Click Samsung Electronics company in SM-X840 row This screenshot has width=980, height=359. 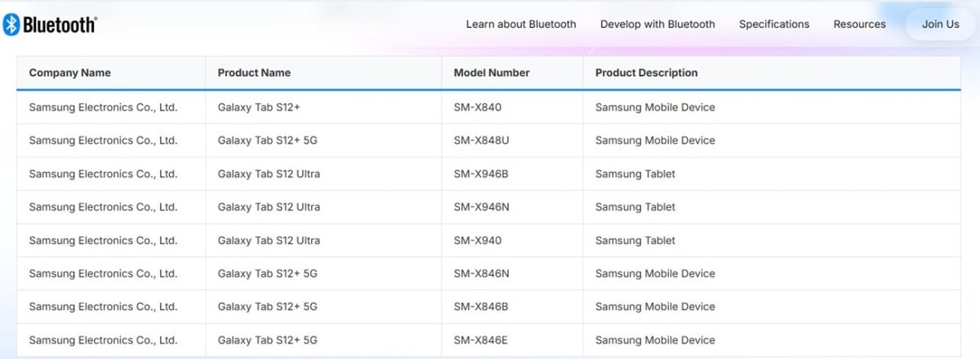point(103,108)
